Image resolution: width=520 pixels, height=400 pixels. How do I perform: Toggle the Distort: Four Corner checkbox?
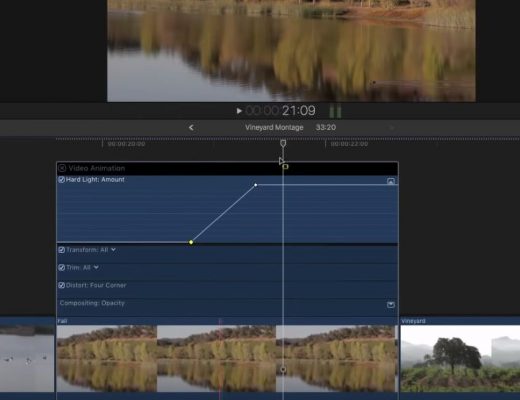click(61, 285)
